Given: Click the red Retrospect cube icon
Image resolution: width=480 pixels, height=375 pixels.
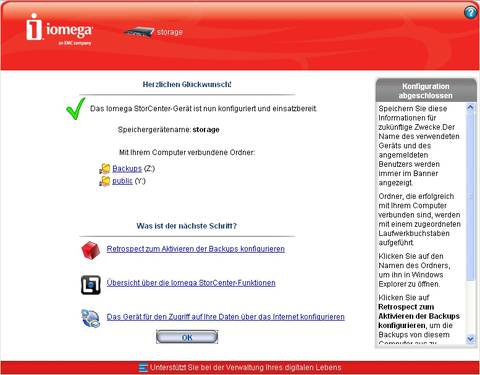Looking at the screenshot, I should pyautogui.click(x=90, y=250).
